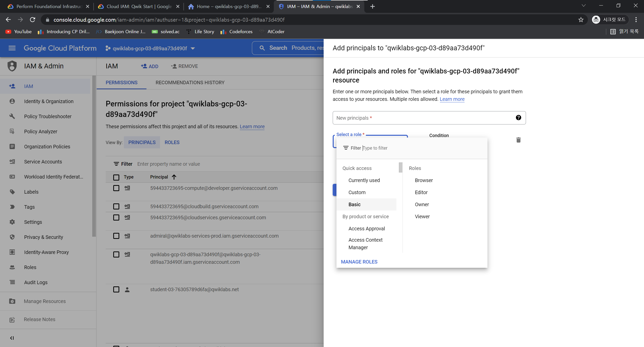Tick the admiral@qwiklabs-services-prod row checkbox
The height and width of the screenshot is (347, 644).
[x=116, y=236]
